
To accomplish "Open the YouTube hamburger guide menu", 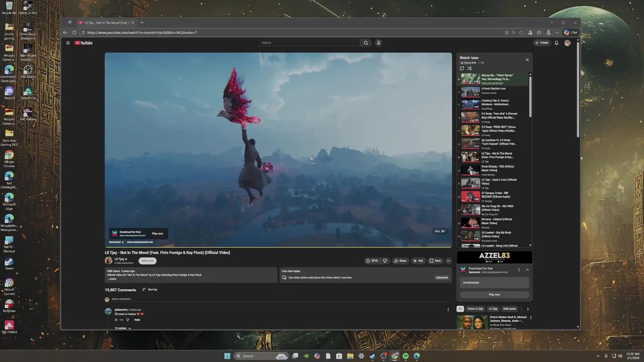I will [68, 43].
